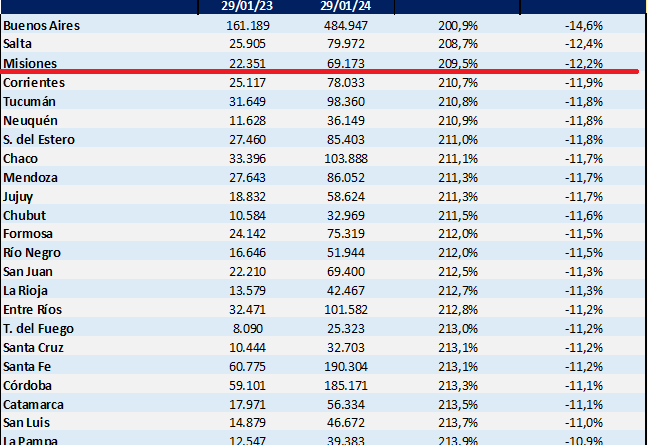Click Salta's 79.972 value cell
The image size is (648, 445).
click(342, 44)
